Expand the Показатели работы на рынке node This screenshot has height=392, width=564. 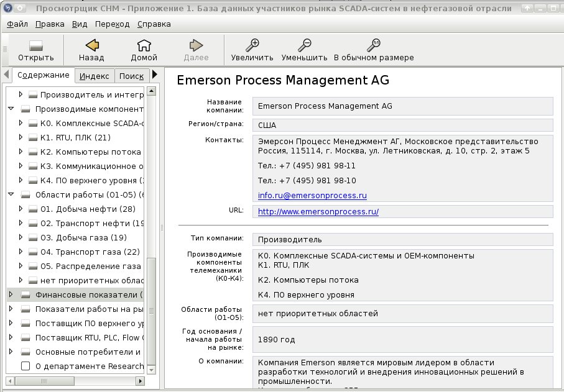click(x=11, y=309)
